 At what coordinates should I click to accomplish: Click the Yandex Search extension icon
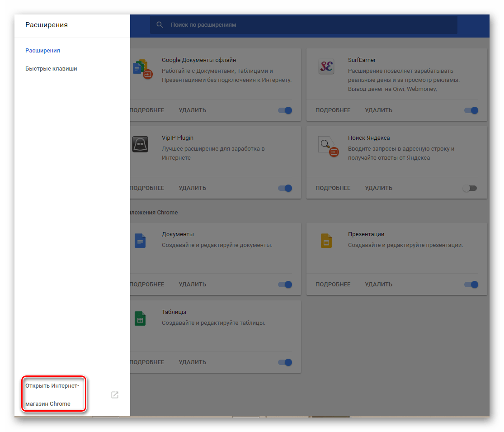point(326,146)
